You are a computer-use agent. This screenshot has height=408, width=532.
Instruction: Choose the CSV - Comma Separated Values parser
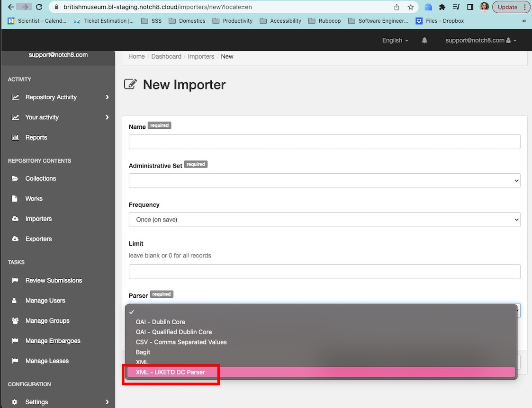click(181, 342)
